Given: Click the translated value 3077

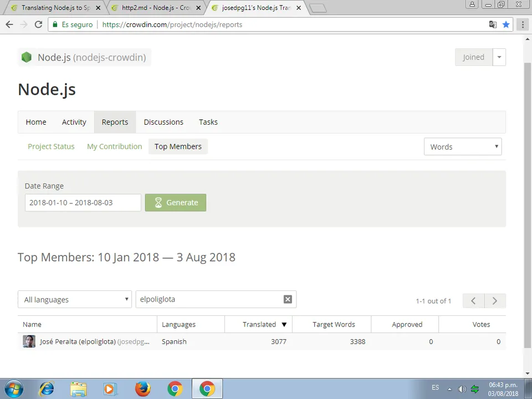Looking at the screenshot, I should click(279, 341).
